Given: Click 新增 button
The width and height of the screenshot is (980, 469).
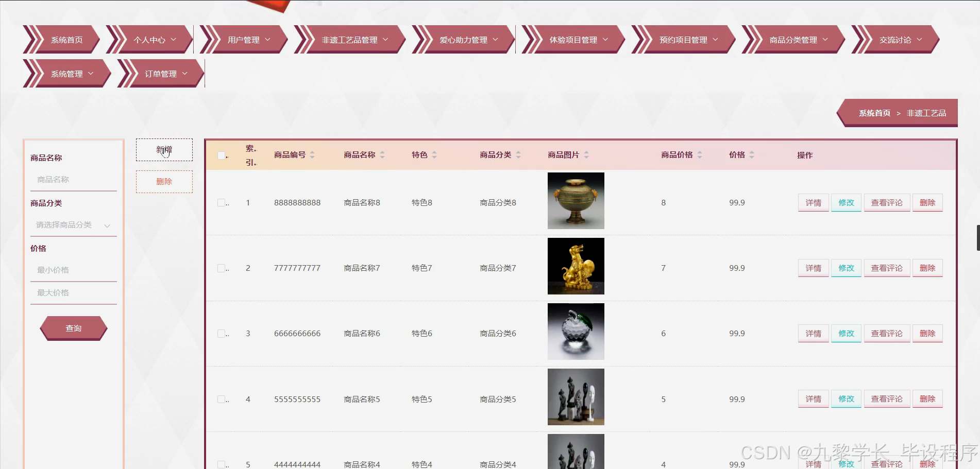Looking at the screenshot, I should click(164, 150).
